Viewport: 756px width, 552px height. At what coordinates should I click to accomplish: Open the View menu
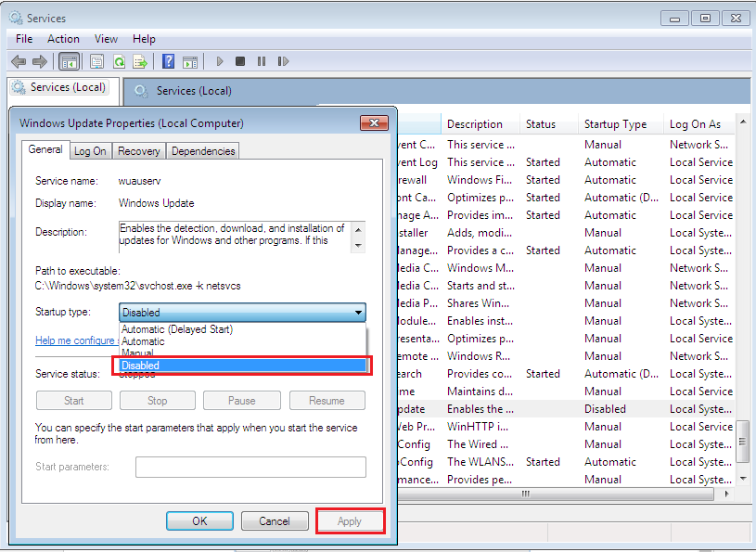(x=106, y=39)
